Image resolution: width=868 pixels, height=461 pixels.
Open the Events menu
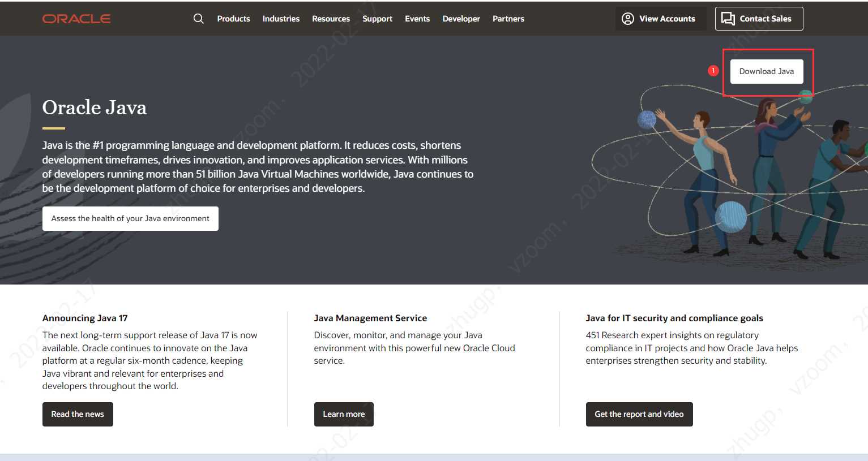coord(417,19)
